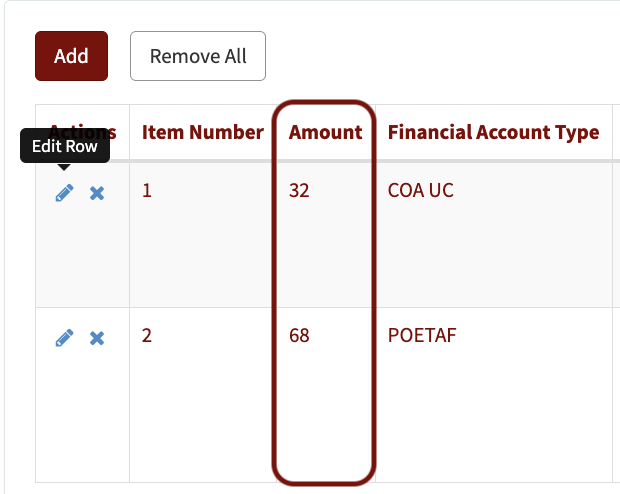The height and width of the screenshot is (494, 620).
Task: Click the POETAF account type cell
Action: 422,335
